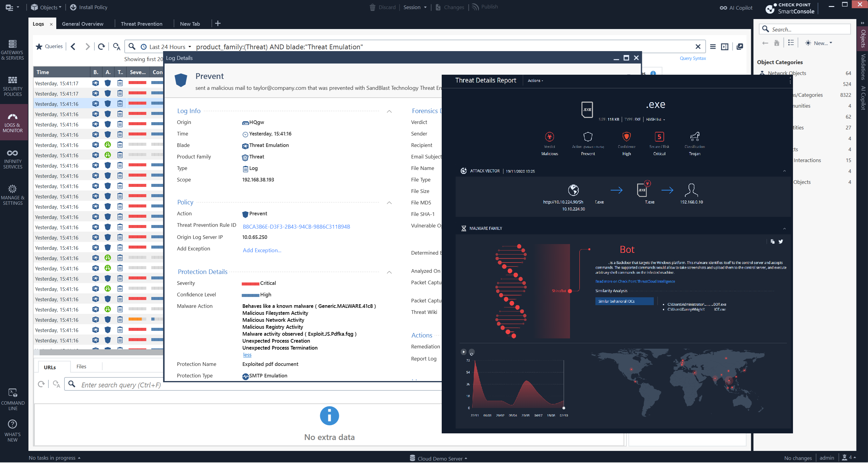This screenshot has height=463, width=868.
Task: Open Actions dropdown in Threat Details Report
Action: coord(535,80)
